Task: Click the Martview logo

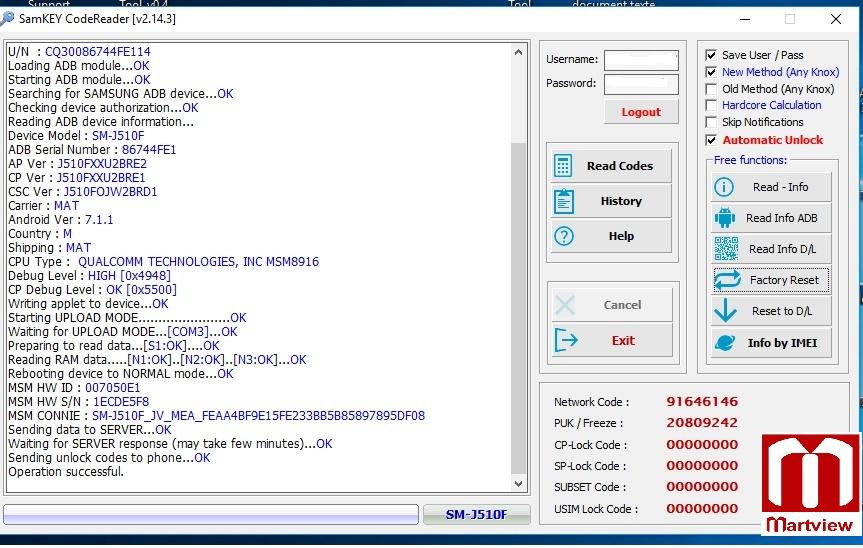Action: tap(810, 484)
